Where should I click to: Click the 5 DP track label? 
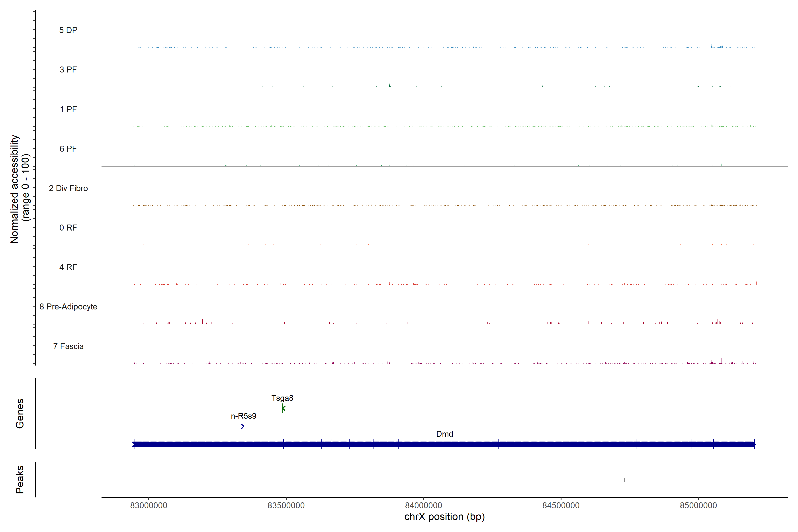[x=68, y=30]
